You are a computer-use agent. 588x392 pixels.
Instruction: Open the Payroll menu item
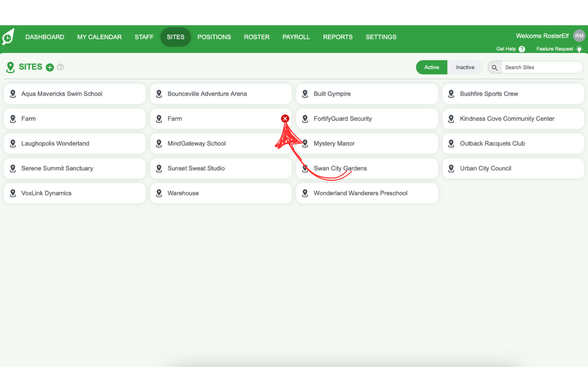(296, 37)
